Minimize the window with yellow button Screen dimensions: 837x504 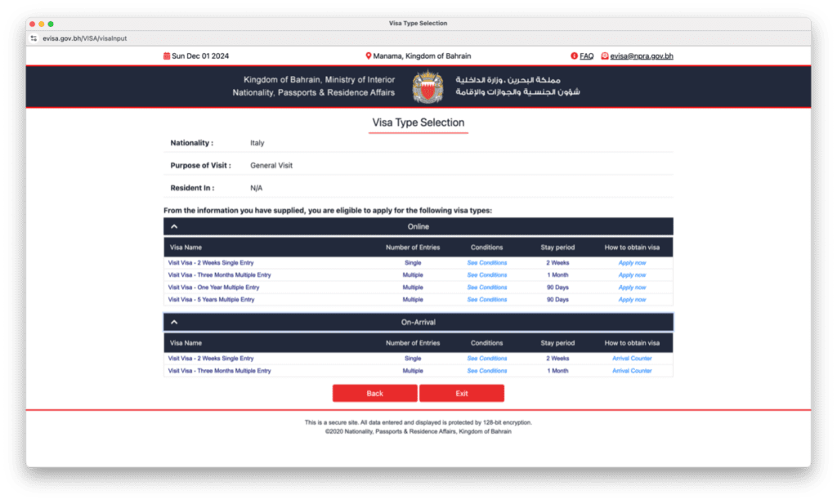pyautogui.click(x=42, y=24)
